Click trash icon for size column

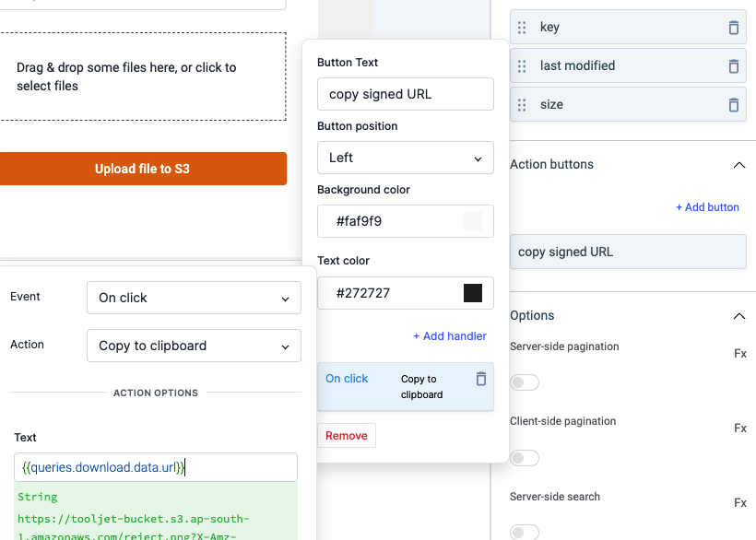point(734,105)
